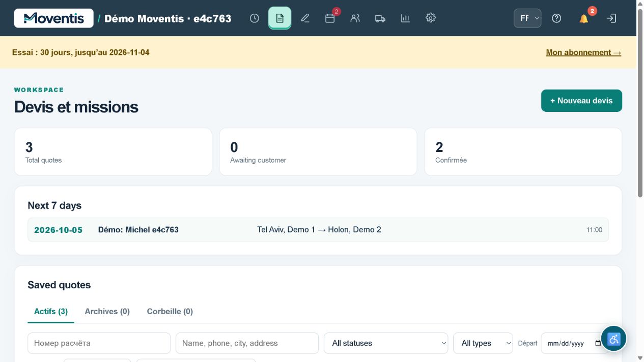Click the Total quotes card
This screenshot has width=644, height=362.
pyautogui.click(x=113, y=152)
